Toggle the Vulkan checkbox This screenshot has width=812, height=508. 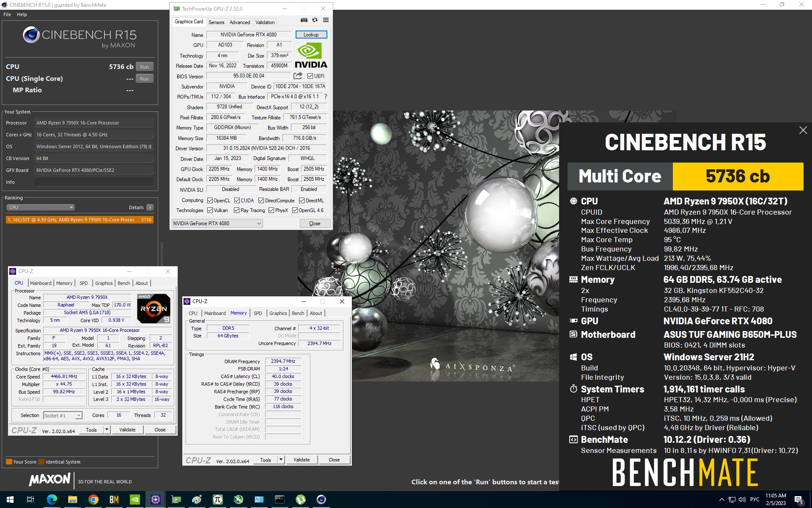(x=210, y=210)
